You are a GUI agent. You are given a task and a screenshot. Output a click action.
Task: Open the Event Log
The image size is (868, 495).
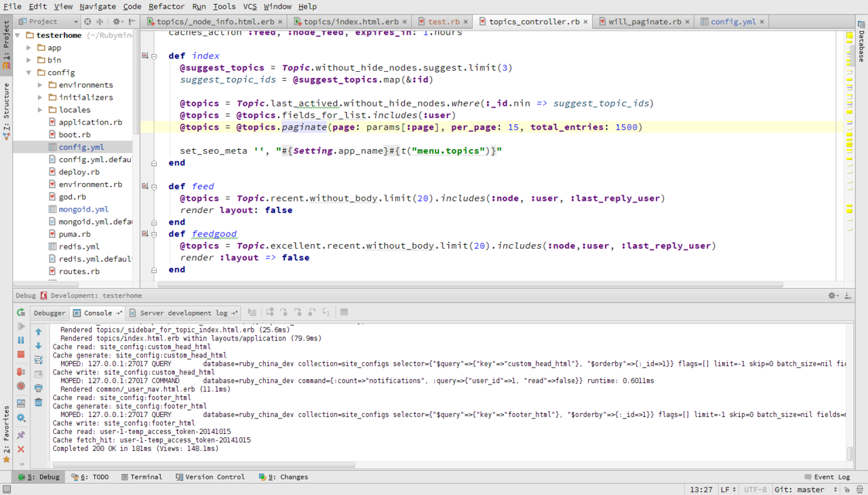point(827,477)
